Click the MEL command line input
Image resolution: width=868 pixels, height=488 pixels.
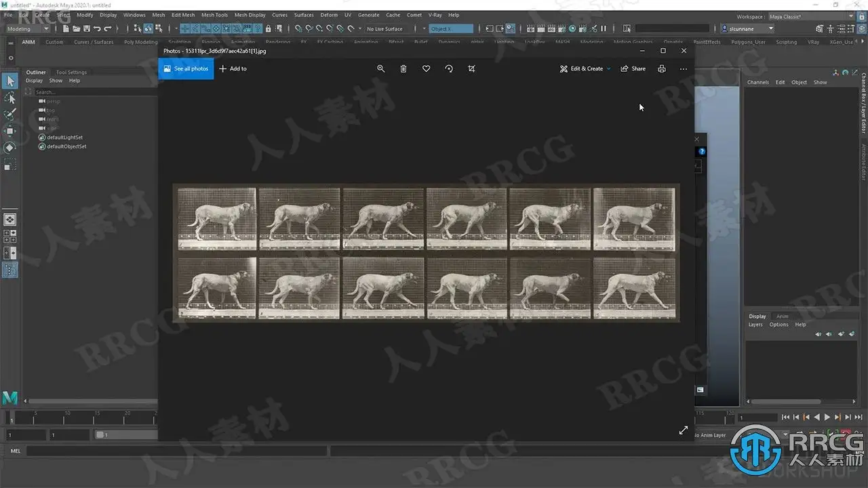(176, 451)
